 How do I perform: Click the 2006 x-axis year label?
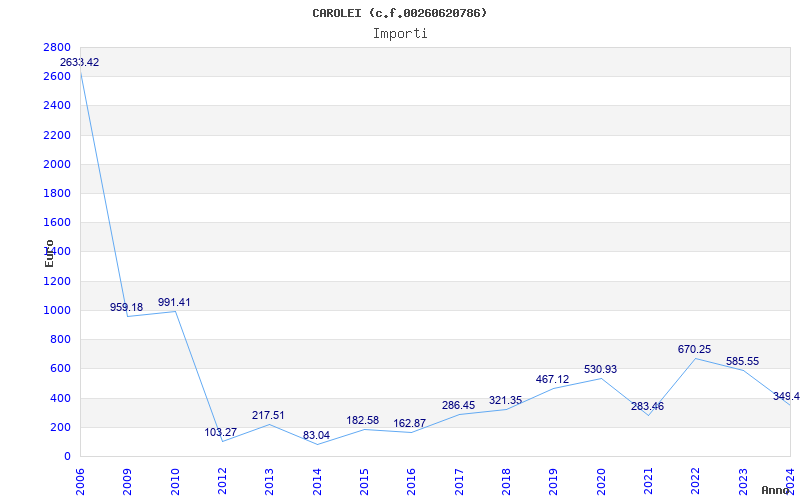80,482
